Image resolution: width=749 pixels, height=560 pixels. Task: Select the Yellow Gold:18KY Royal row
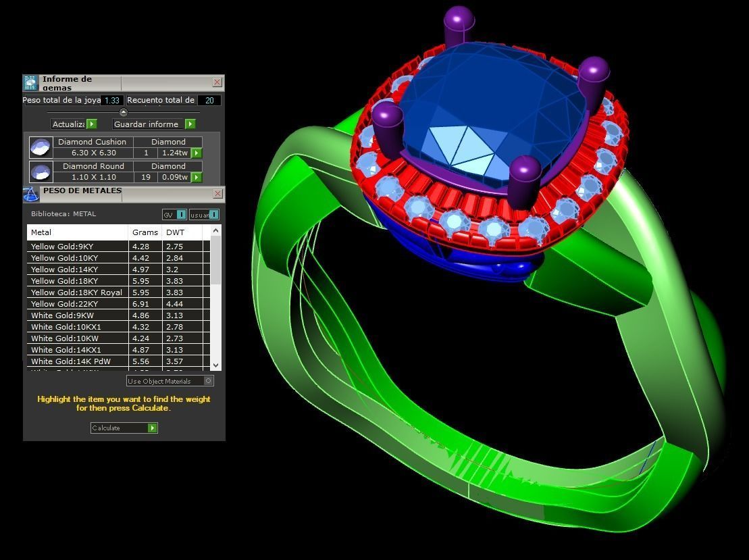click(118, 292)
